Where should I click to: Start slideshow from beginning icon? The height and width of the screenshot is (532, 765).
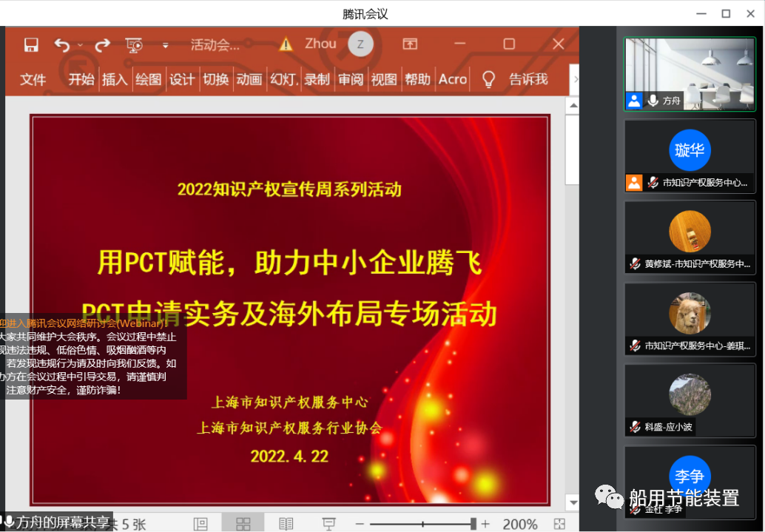[x=134, y=45]
